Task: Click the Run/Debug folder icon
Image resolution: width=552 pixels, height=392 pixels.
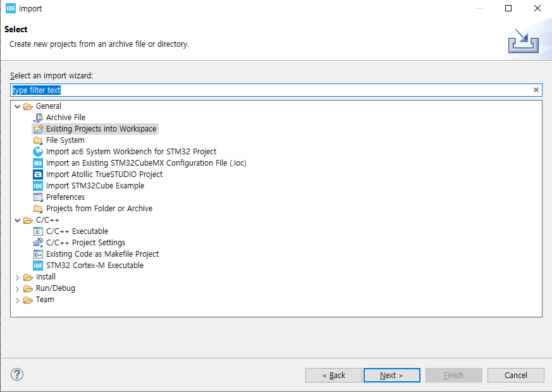Action: 28,288
